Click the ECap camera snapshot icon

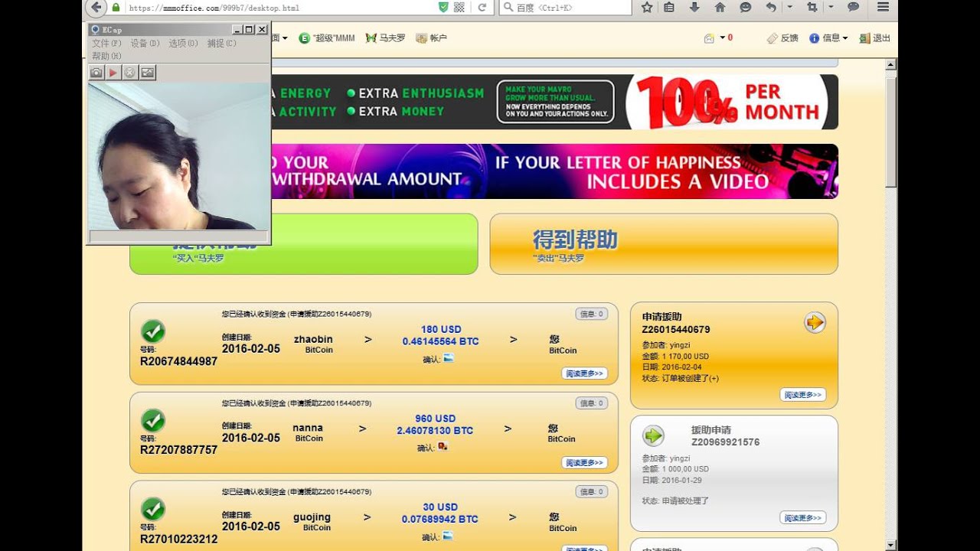coord(96,73)
